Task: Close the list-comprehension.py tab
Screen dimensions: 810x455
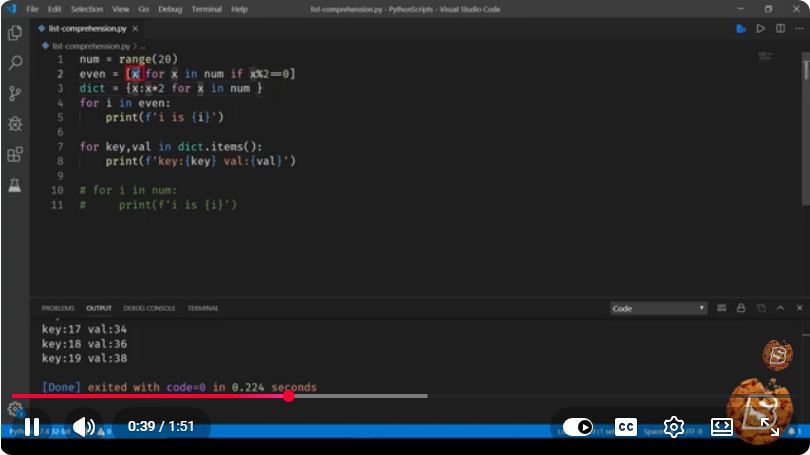Action: pyautogui.click(x=135, y=28)
